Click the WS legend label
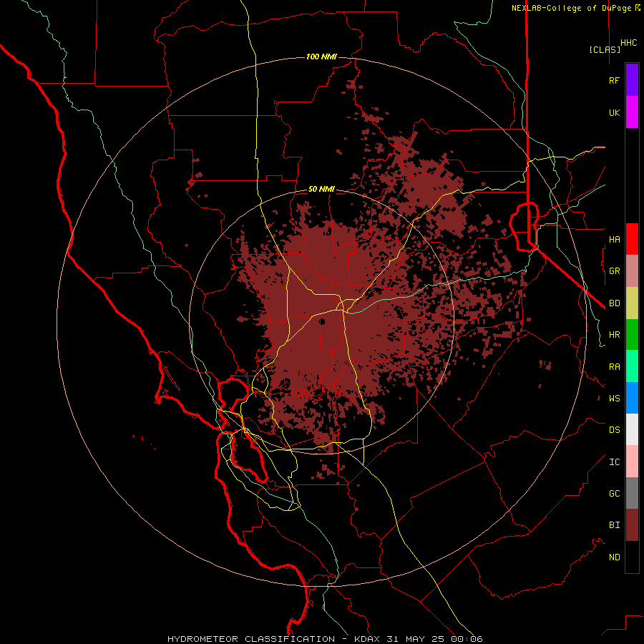The image size is (644, 644). point(614,399)
